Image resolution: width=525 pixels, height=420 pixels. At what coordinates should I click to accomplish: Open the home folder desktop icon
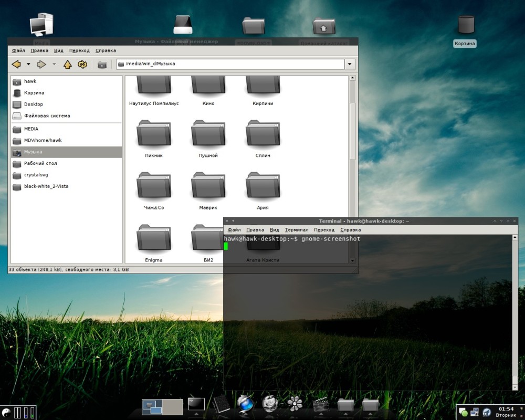coord(324,26)
